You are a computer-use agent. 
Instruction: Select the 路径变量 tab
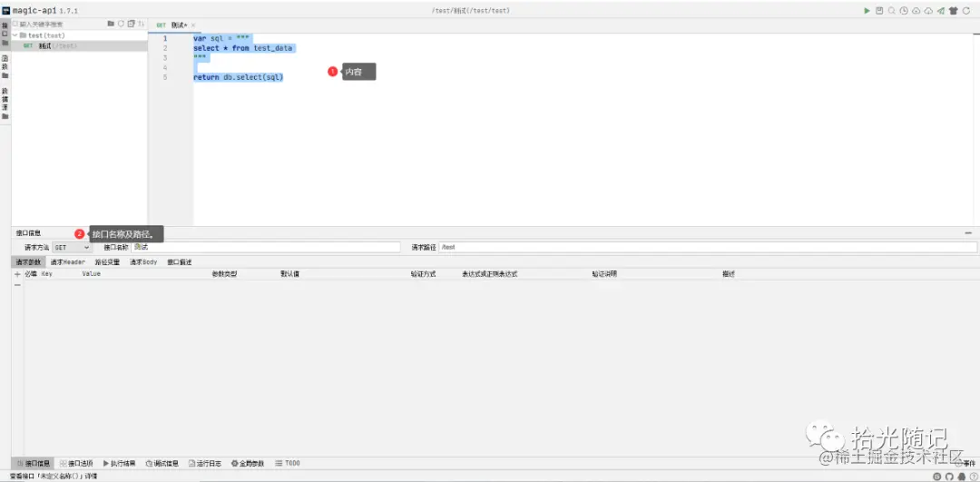(x=107, y=262)
